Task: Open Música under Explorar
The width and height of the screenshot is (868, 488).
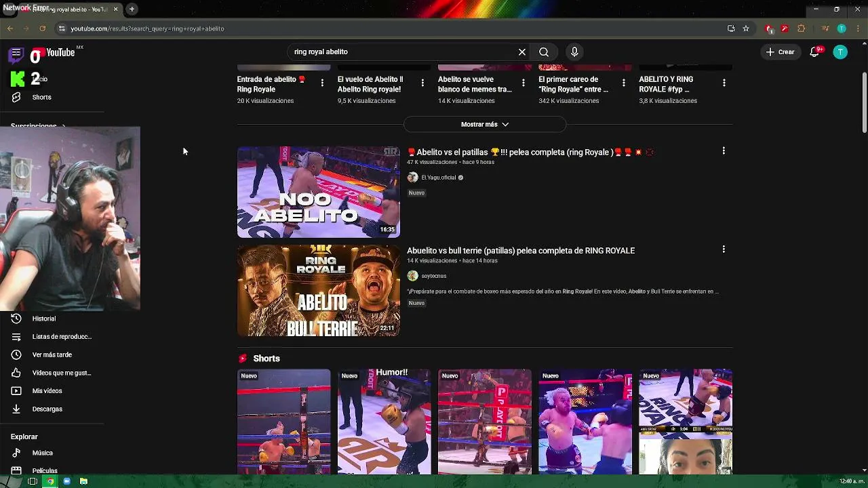Action: click(42, 453)
